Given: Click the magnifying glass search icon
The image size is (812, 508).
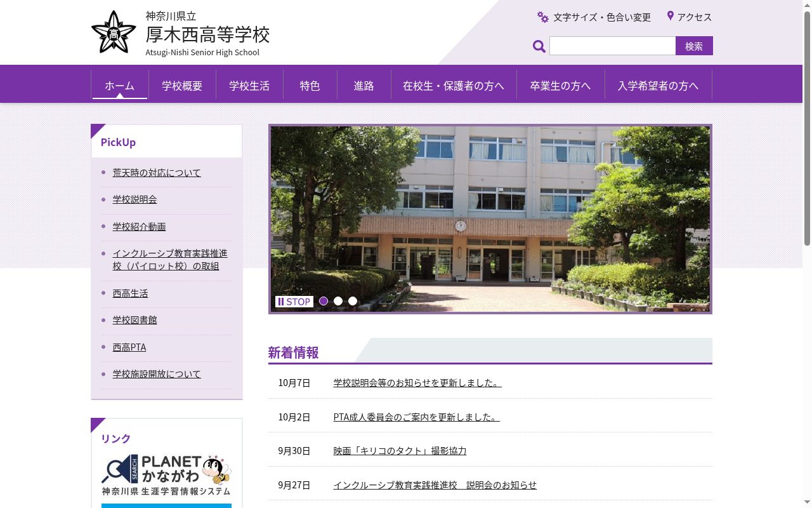Looking at the screenshot, I should [x=539, y=46].
